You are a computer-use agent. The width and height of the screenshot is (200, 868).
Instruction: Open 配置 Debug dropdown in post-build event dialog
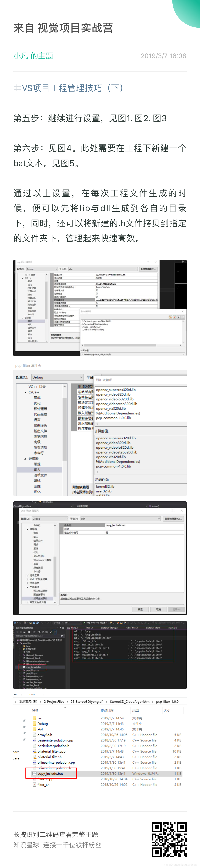pos(50,519)
